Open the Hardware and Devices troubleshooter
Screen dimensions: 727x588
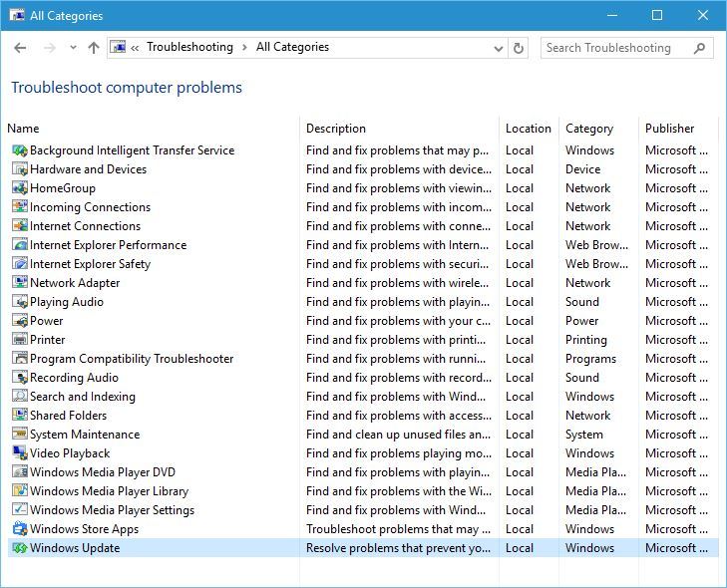pos(88,169)
